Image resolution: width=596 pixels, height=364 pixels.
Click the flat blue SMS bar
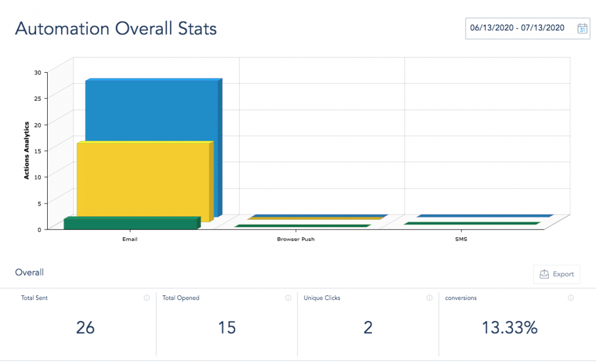tap(485, 216)
